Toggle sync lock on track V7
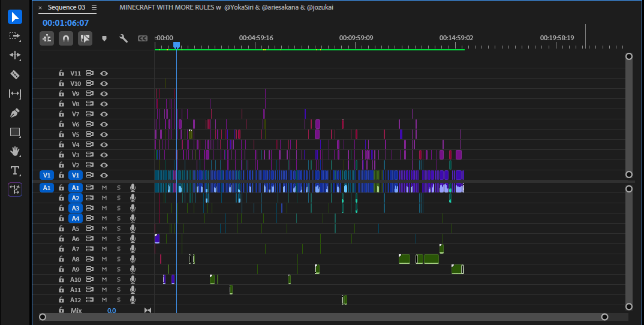644x325 pixels. click(89, 114)
